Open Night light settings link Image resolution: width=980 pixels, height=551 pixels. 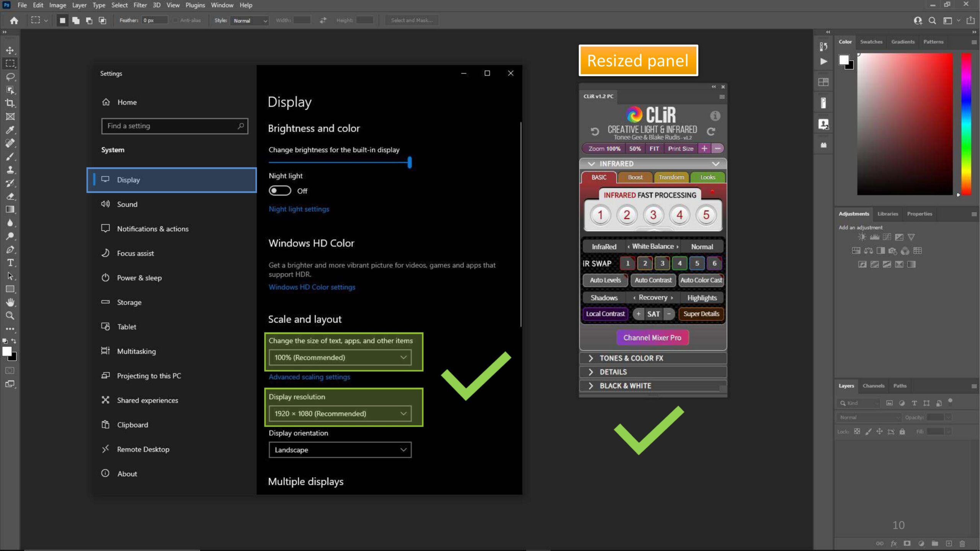pyautogui.click(x=299, y=209)
